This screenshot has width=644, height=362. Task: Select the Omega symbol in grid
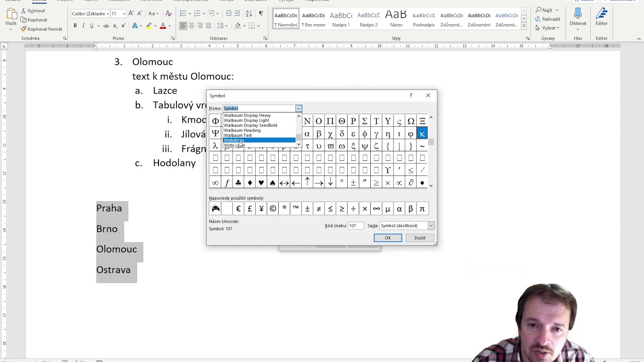click(411, 121)
